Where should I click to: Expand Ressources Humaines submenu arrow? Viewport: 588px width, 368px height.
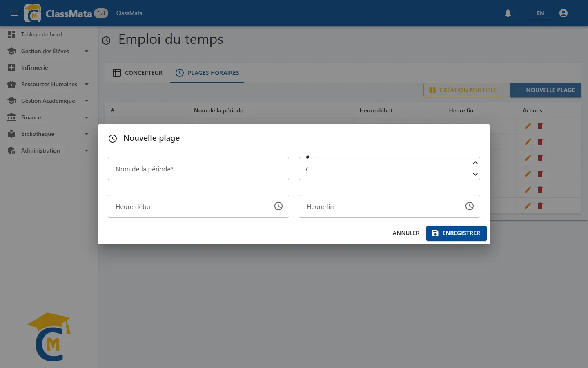tap(87, 84)
